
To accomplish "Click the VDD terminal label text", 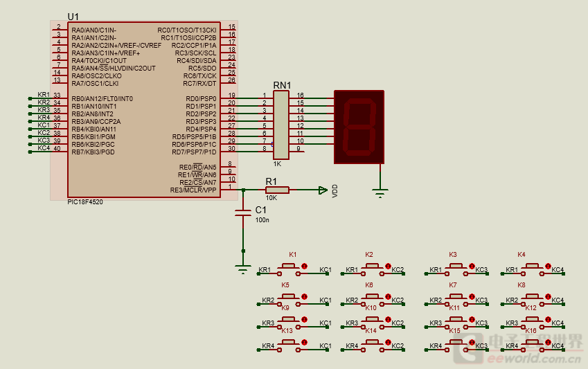I will click(x=335, y=191).
